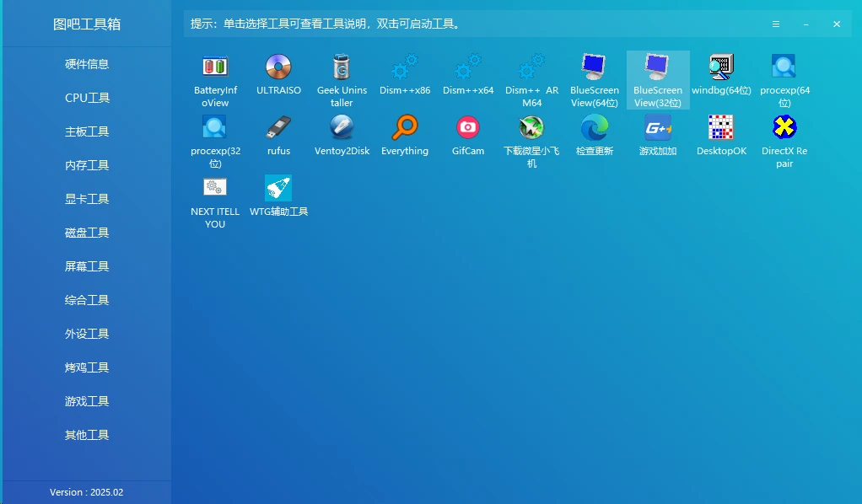862x504 pixels.
Task: Click the GifCam camera icon
Action: 468,128
